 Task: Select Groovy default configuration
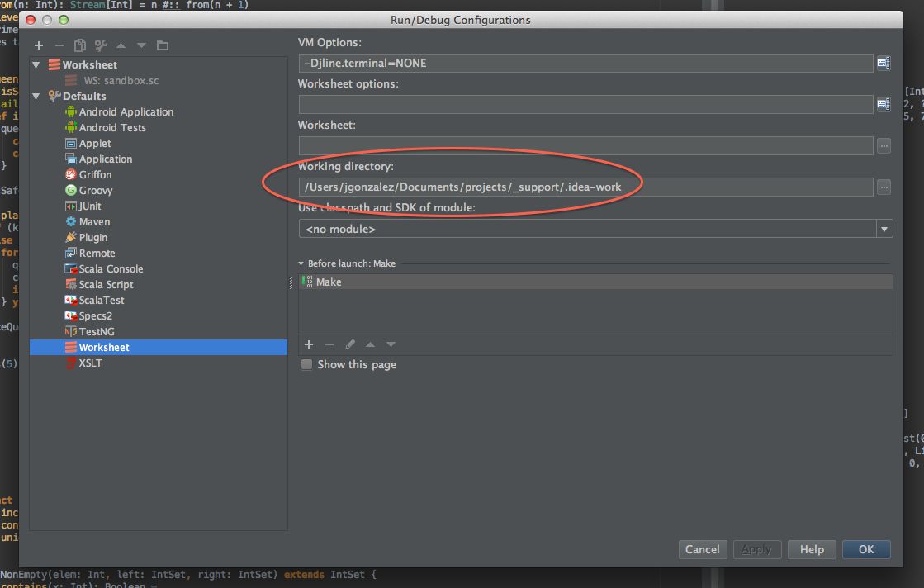89,190
